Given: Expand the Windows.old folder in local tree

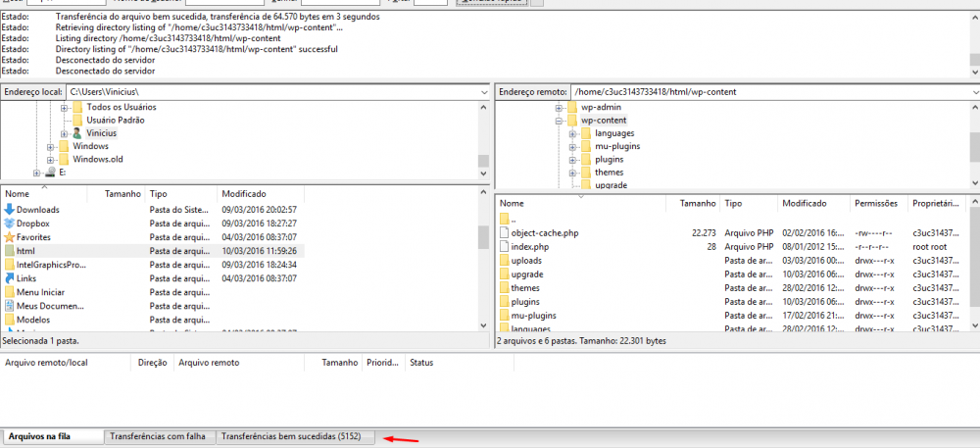Looking at the screenshot, I should (51, 159).
